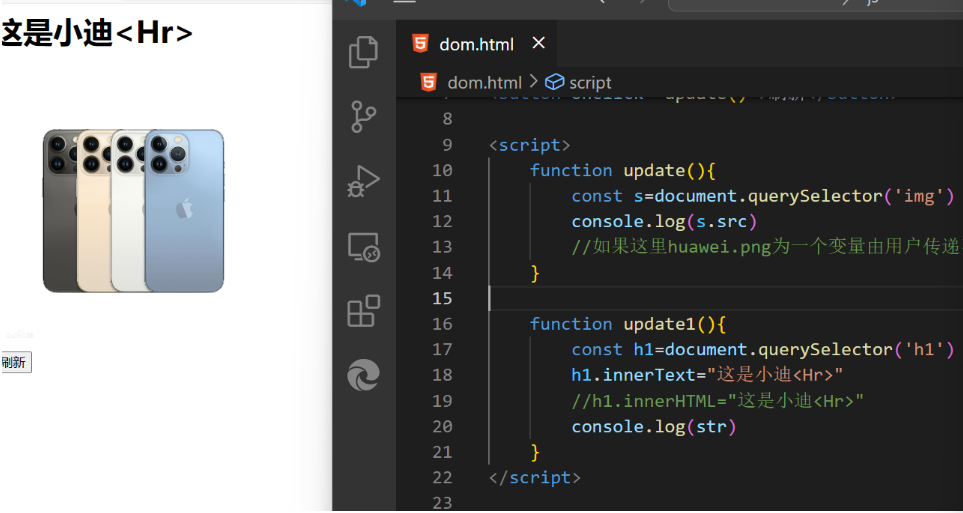The height and width of the screenshot is (513, 963).
Task: Click the console.log(str) code line
Action: pyautogui.click(x=654, y=426)
